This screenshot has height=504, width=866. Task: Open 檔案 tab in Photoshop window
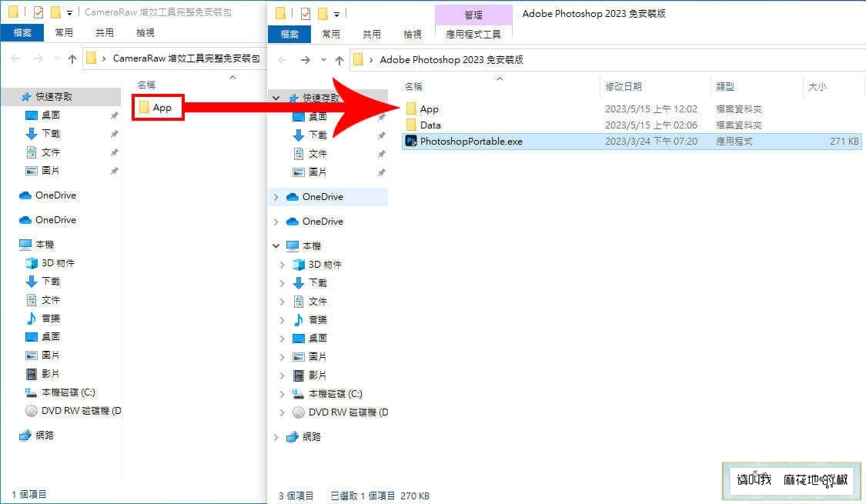coord(289,34)
